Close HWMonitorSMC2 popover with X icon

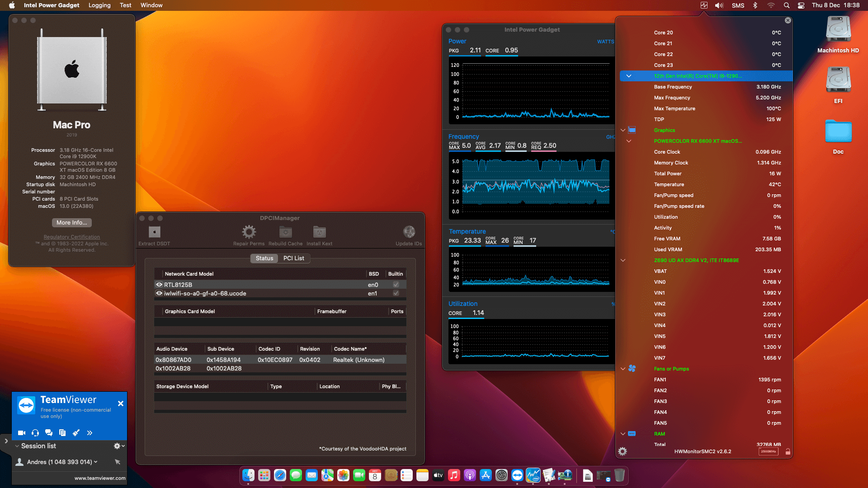pos(788,20)
